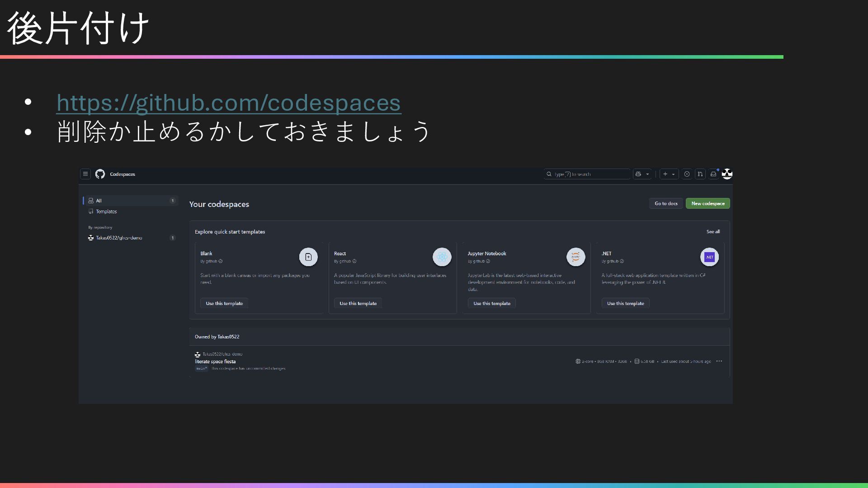Open codespace options three-dot menu
The height and width of the screenshot is (488, 868).
(x=719, y=361)
